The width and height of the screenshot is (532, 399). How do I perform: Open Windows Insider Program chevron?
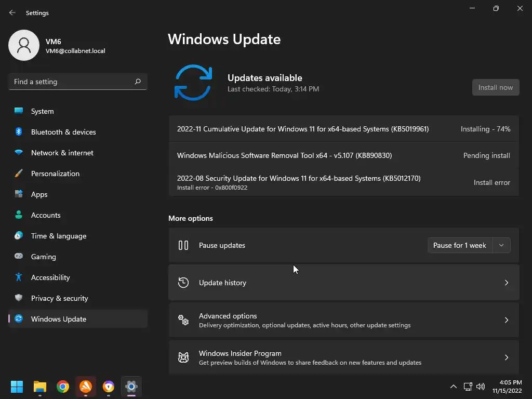[506, 357]
